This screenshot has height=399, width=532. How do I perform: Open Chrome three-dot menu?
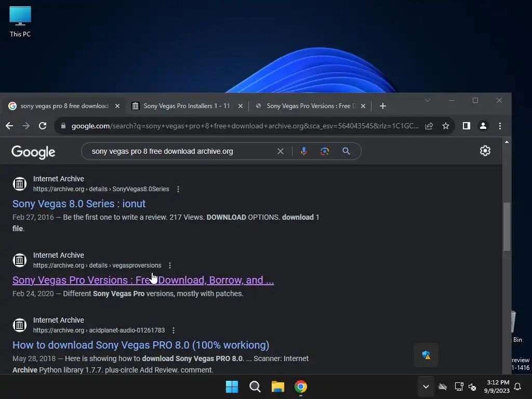(x=500, y=126)
